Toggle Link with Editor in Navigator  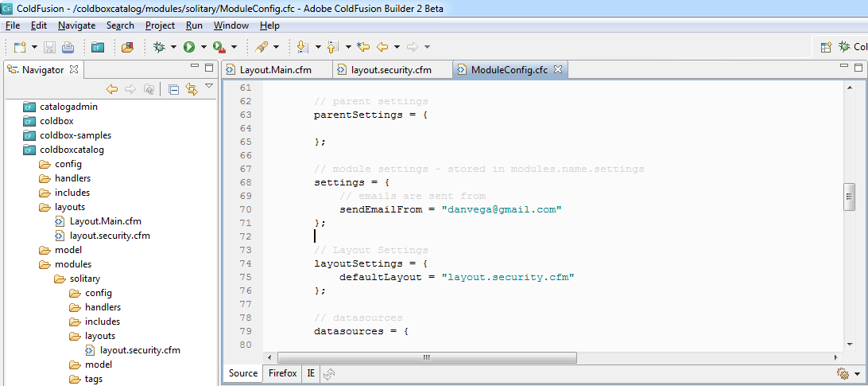192,88
